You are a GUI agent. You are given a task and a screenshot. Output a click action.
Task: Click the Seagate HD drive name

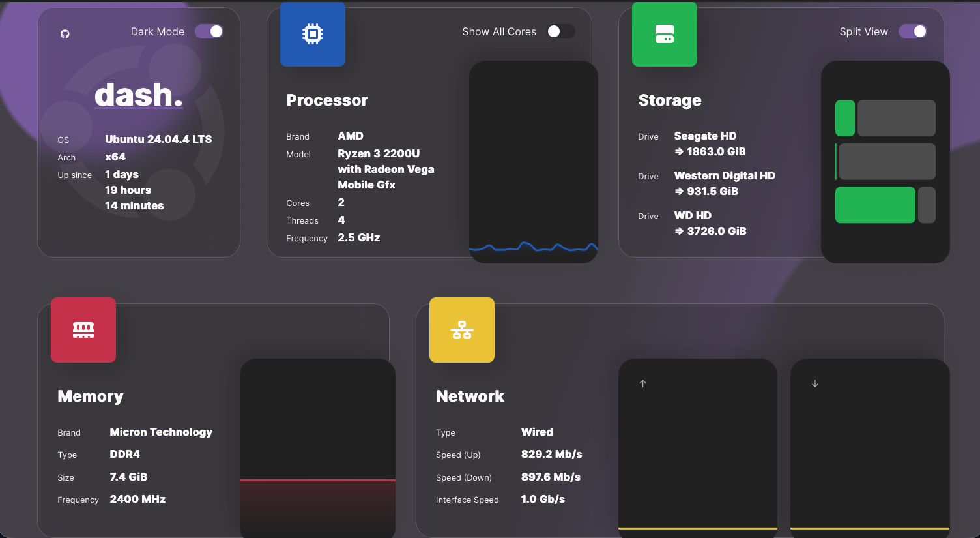coord(705,136)
